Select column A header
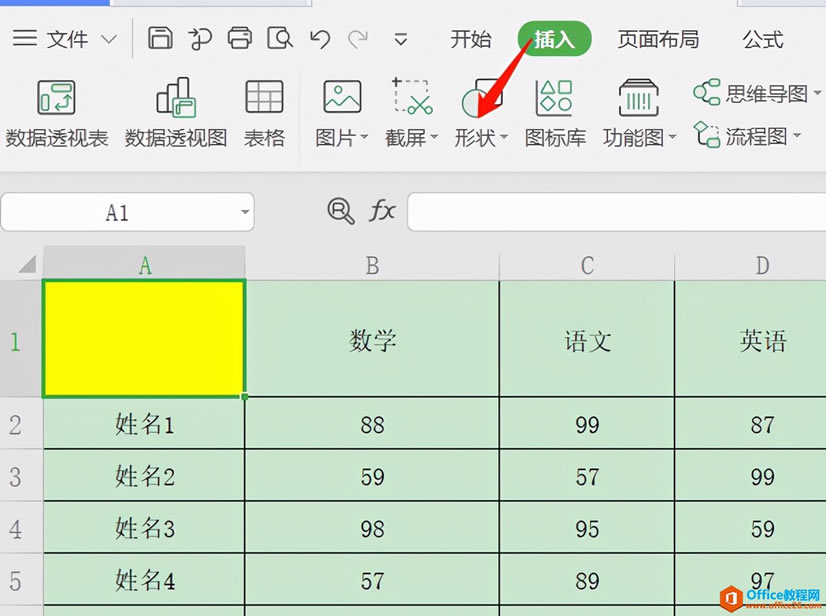The image size is (826, 616). click(x=144, y=264)
